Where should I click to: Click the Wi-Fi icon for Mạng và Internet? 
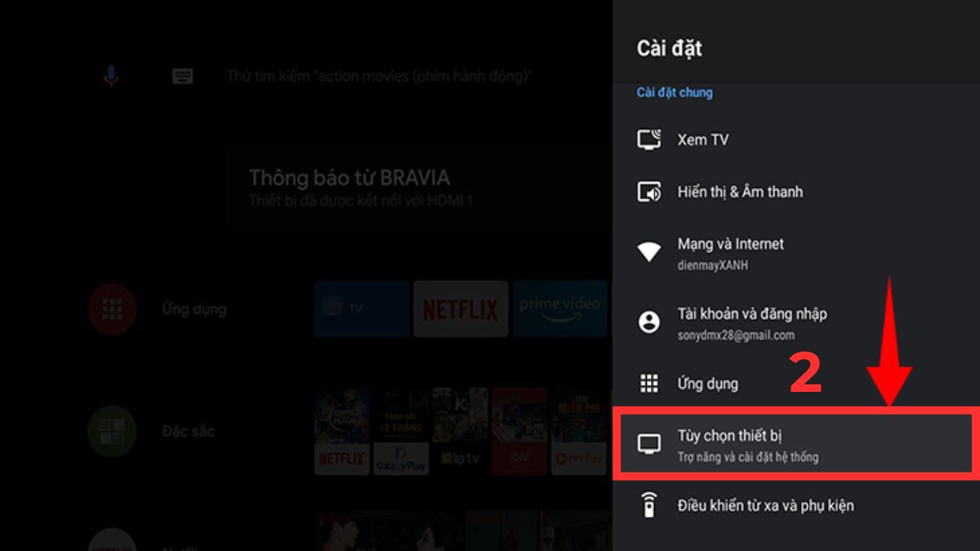[x=649, y=252]
